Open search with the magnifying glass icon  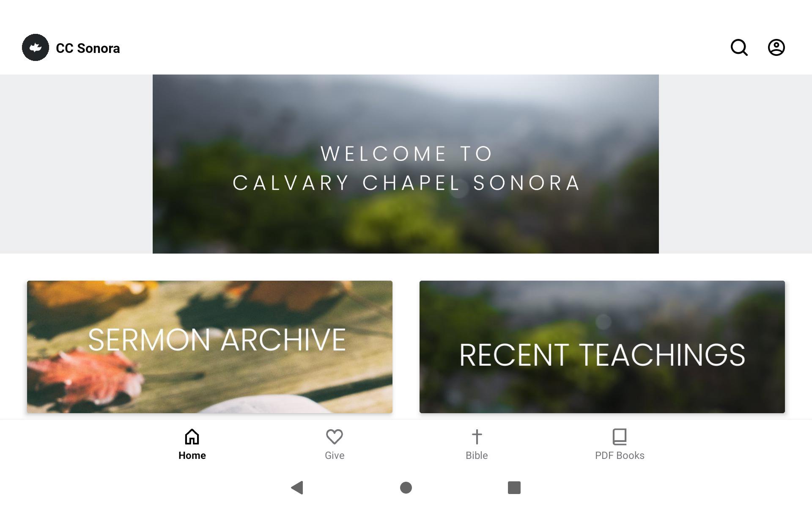739,47
